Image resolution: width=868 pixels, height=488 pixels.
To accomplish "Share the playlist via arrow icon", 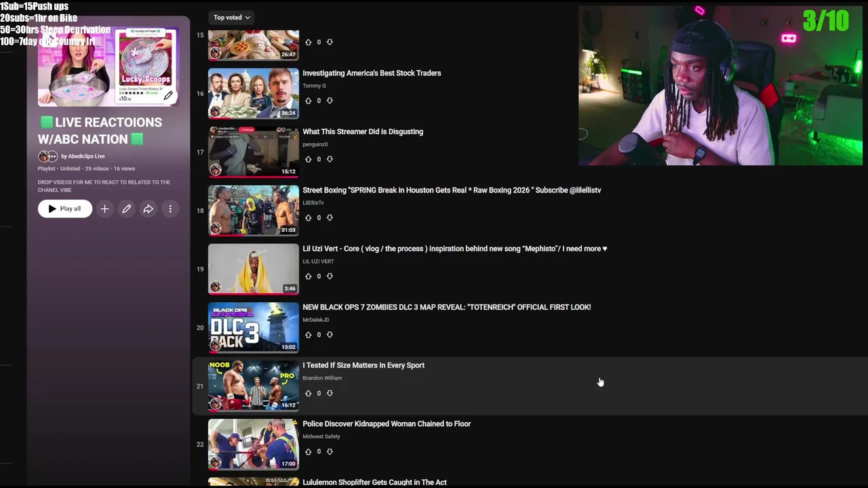I will point(148,209).
